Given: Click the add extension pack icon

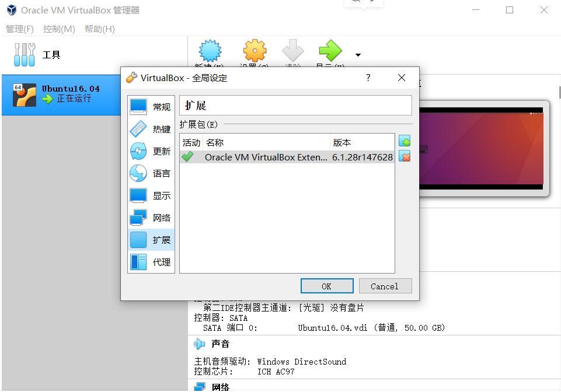Looking at the screenshot, I should pyautogui.click(x=405, y=141).
